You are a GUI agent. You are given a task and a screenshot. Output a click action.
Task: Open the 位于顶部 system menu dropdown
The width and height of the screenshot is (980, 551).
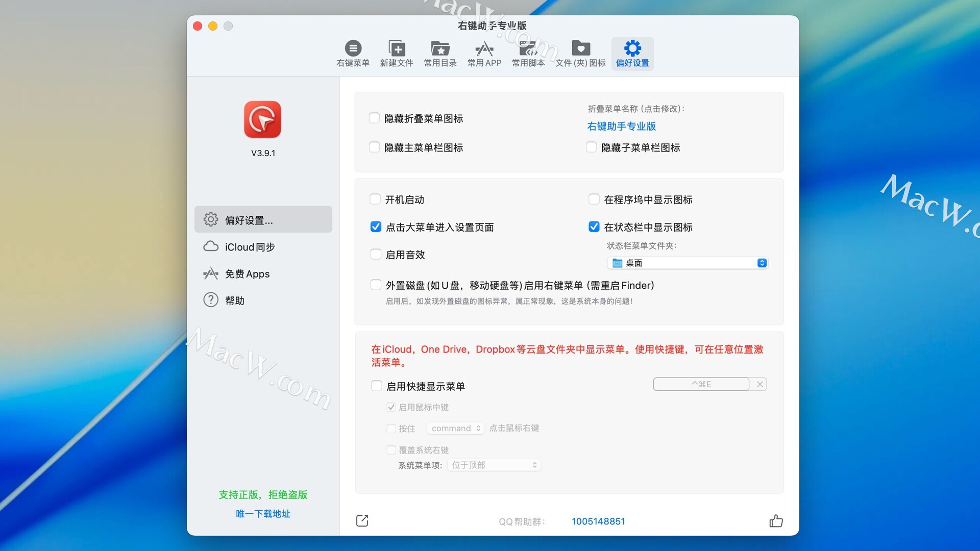(x=494, y=465)
